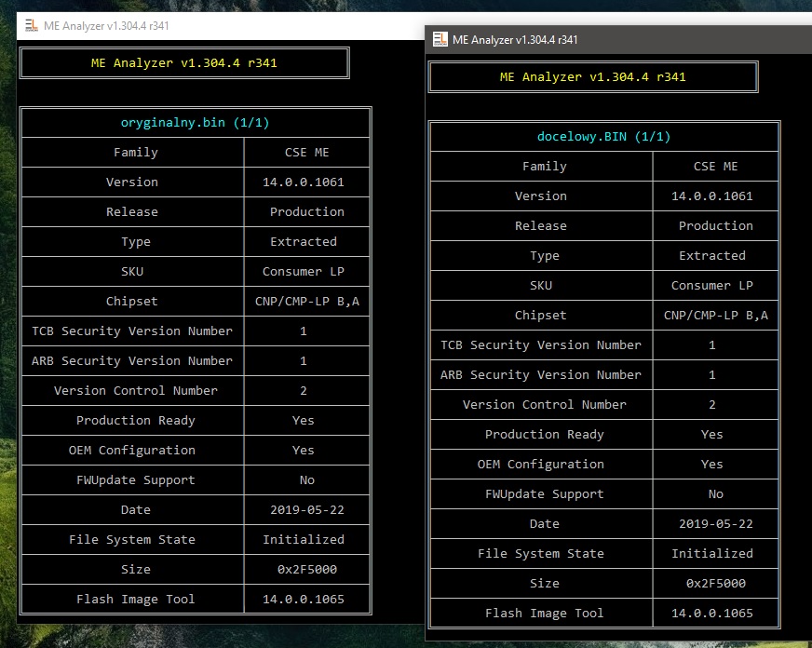The height and width of the screenshot is (648, 812).
Task: Click File System State value Initialized for docelowy.BIN
Action: (712, 553)
